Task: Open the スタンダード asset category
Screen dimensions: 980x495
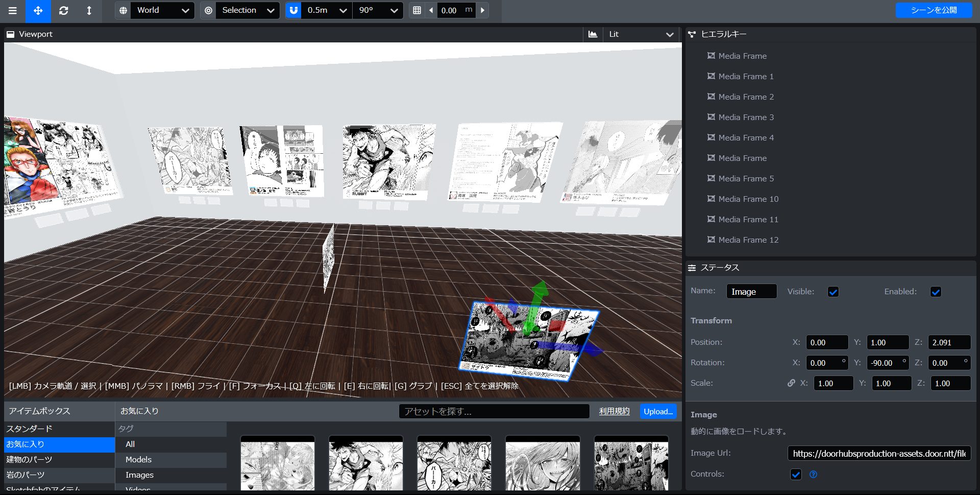Action: point(30,429)
